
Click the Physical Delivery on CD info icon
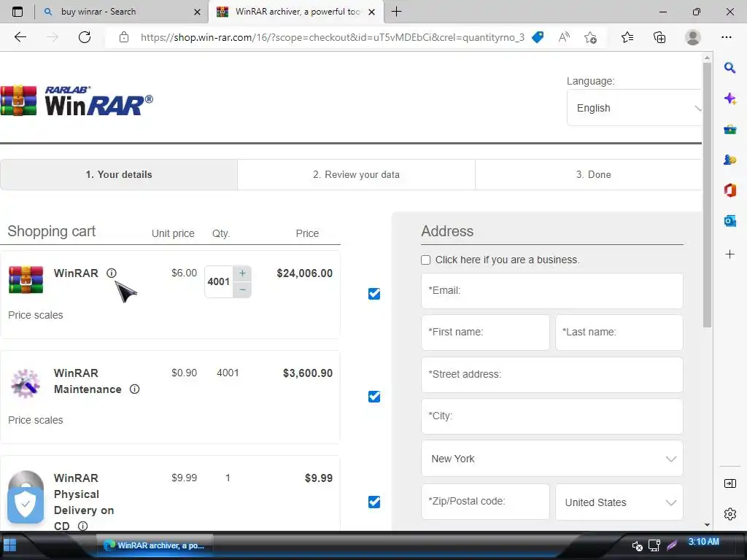[x=83, y=526]
